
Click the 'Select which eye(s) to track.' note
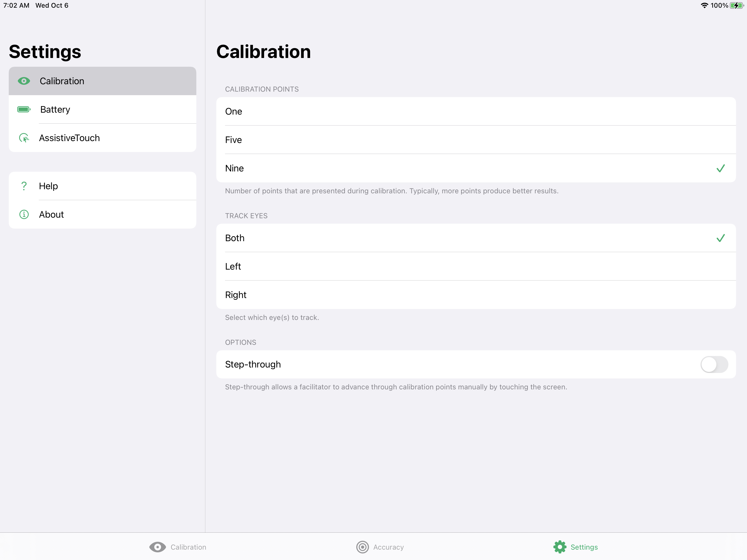pos(272,317)
